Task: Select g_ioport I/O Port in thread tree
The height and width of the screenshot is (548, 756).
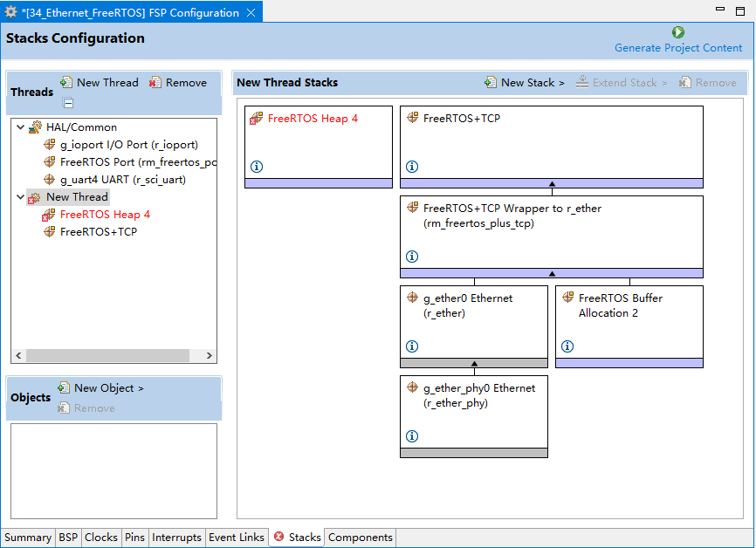Action: tap(121, 145)
